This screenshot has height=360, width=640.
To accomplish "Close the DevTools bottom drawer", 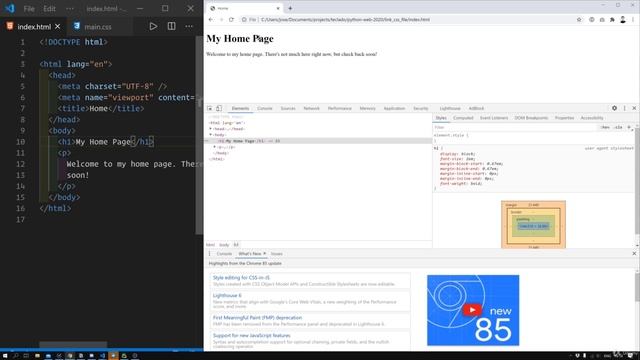I will tap(634, 254).
